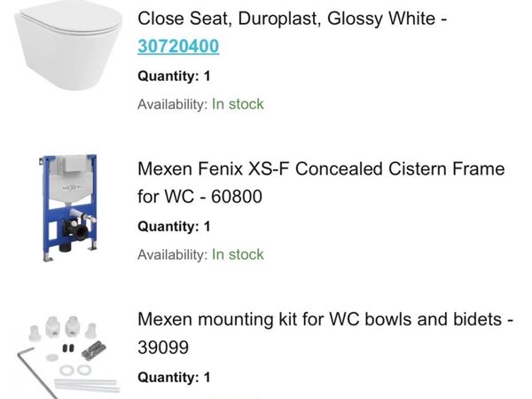Click the MEXEN logo on the cistern image
532x399 pixels.
click(x=70, y=189)
